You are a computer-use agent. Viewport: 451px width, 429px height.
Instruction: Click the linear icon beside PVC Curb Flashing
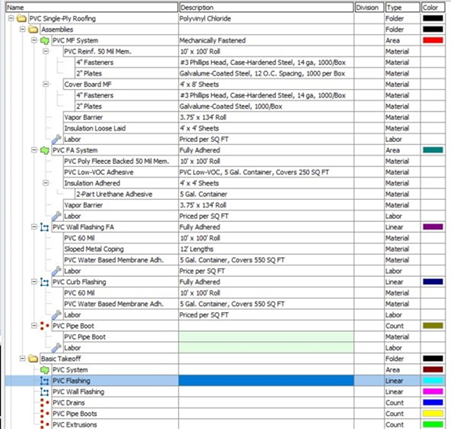tap(44, 282)
